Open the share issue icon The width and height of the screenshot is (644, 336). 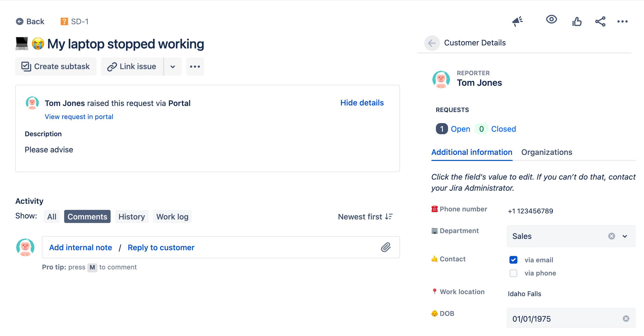600,21
